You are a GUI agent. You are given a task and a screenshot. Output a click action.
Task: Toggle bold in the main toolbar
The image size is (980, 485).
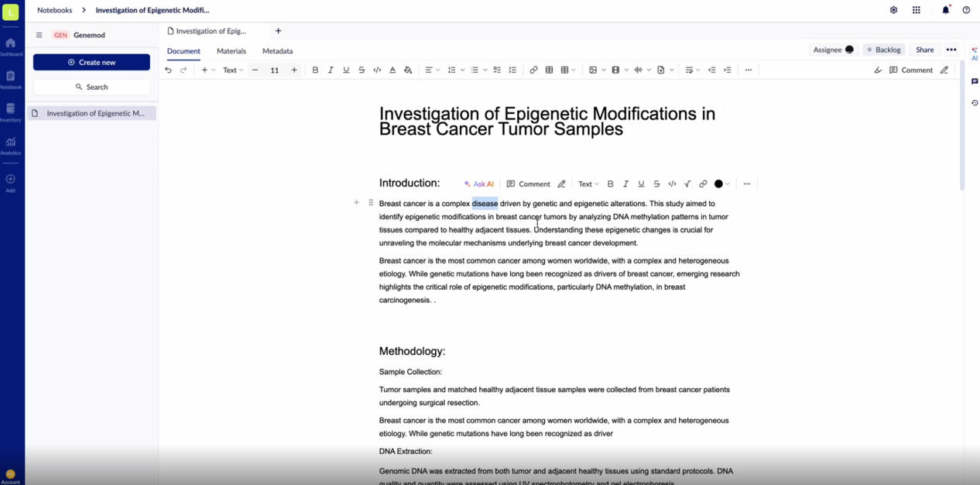[315, 71]
